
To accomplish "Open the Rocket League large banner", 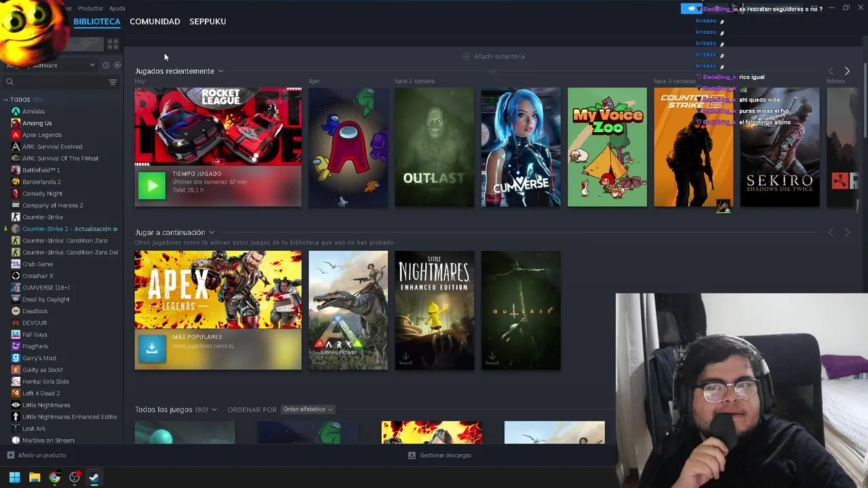I will coord(218,126).
